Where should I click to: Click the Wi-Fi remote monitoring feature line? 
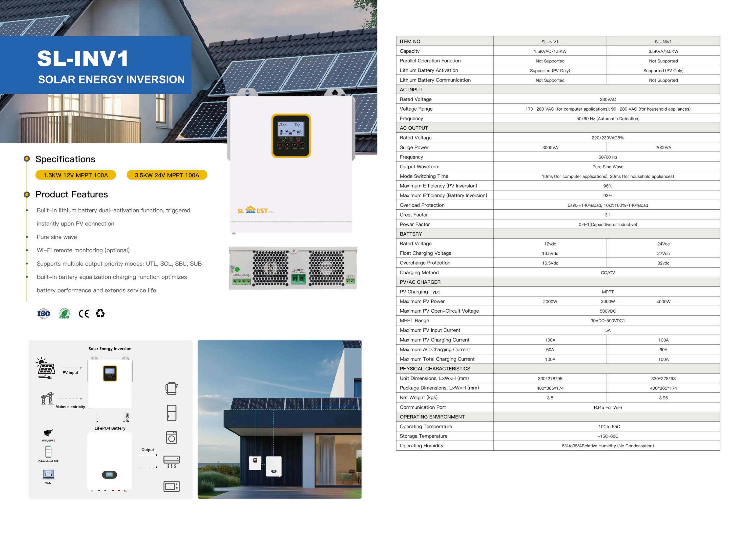(x=83, y=250)
